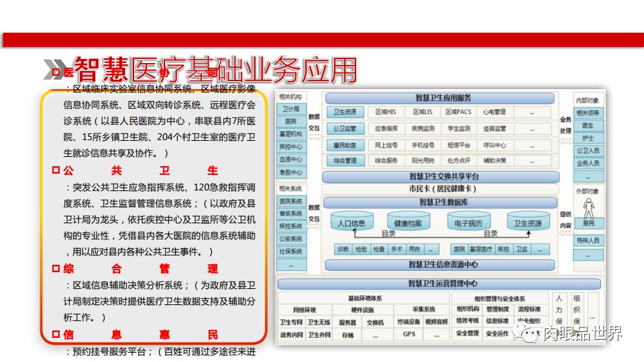Select the 智慧卫生交换共享平台 bar
Screen dimensions: 644x362
click(x=441, y=176)
